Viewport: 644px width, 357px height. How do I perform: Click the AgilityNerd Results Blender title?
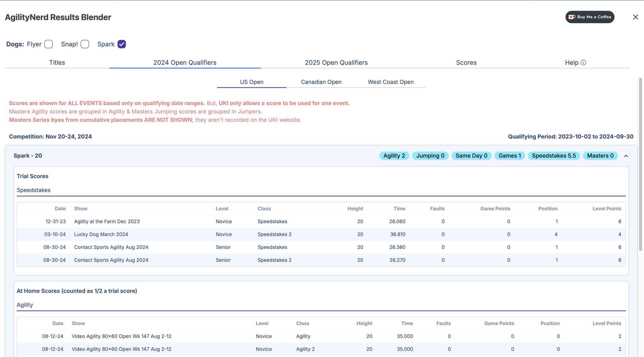click(x=58, y=17)
